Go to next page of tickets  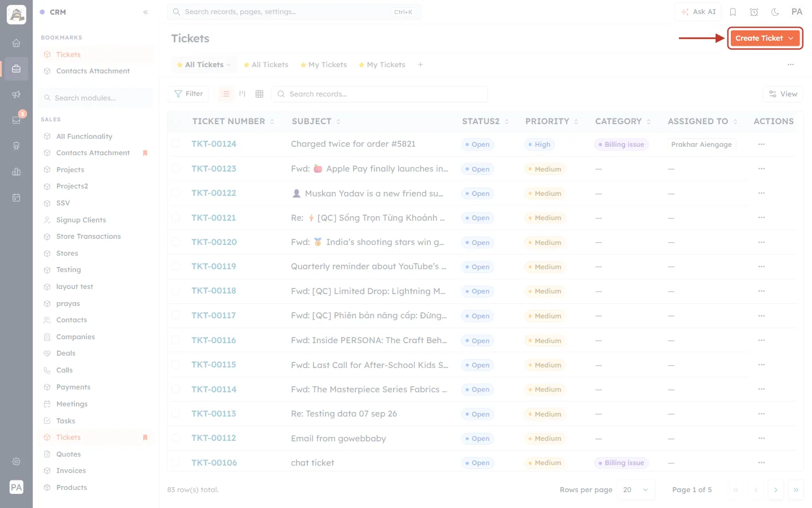775,490
